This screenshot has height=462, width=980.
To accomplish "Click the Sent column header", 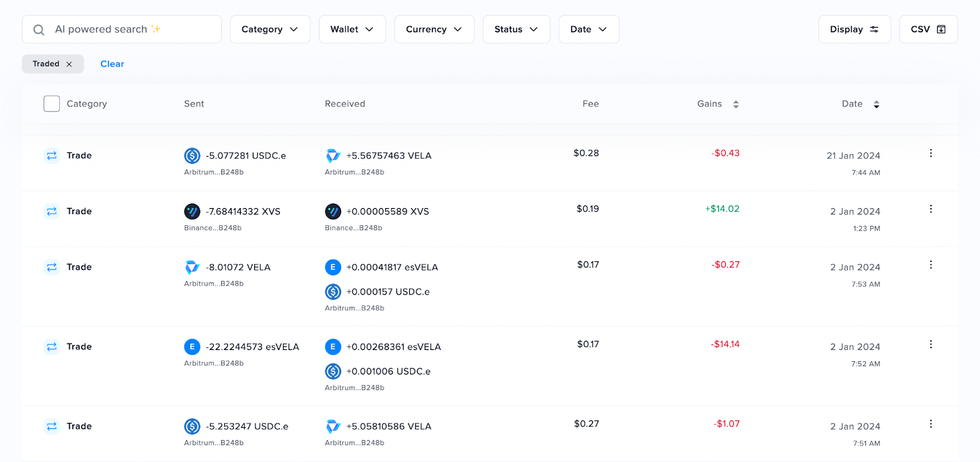I will click(x=194, y=104).
